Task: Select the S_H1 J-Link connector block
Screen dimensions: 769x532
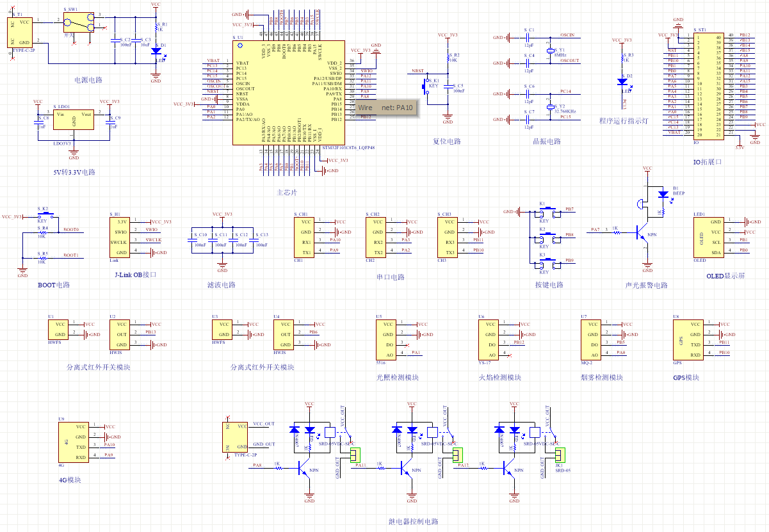Action: pos(122,237)
